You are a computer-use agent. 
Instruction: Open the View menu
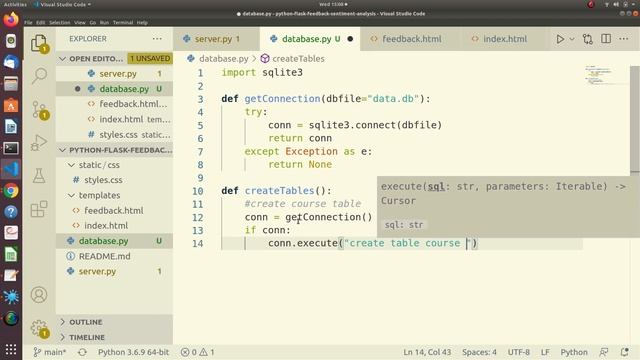coord(80,22)
